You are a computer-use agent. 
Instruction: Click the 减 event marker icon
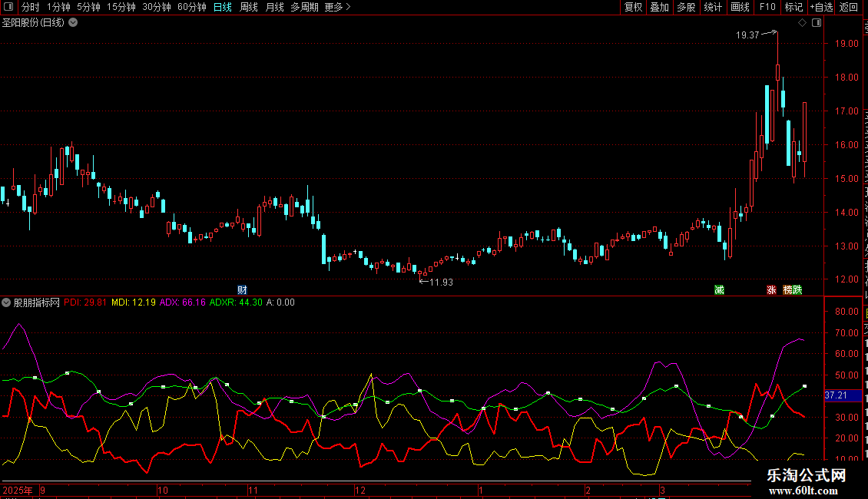coord(719,289)
